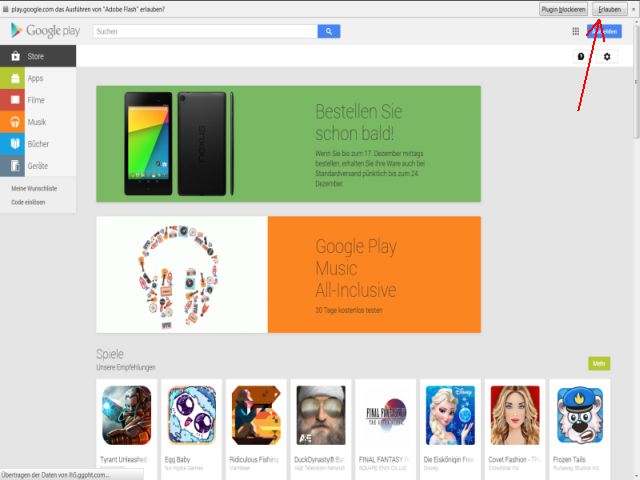Viewport: 640px width, 480px height.
Task: Go to the Musik section
Action: click(38, 122)
